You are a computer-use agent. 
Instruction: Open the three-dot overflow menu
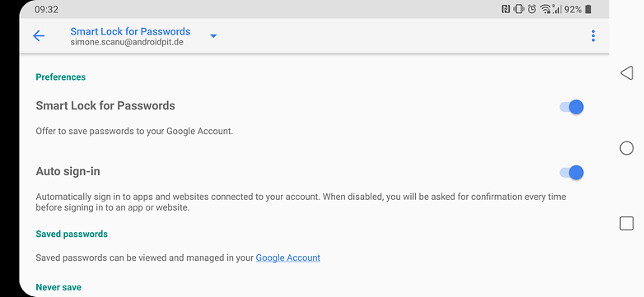coord(593,36)
